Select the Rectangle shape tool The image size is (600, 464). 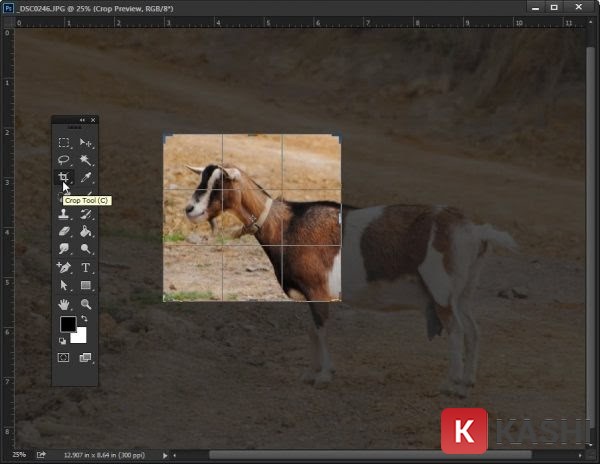85,285
